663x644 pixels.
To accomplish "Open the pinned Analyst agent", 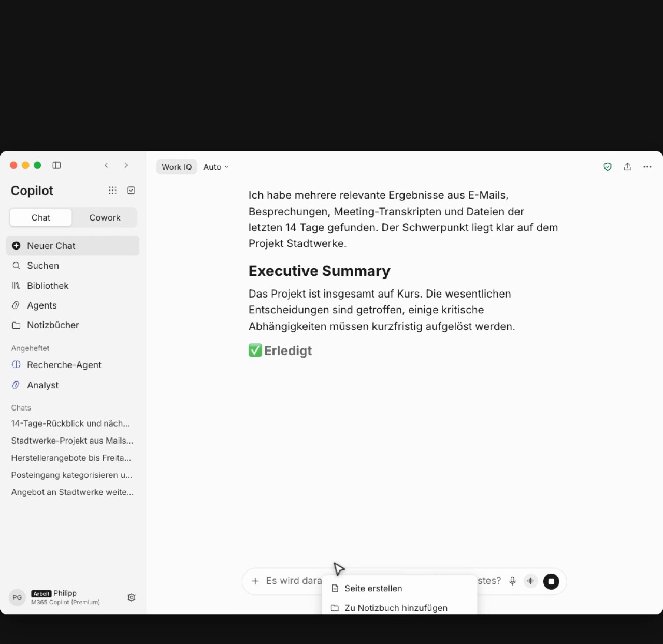I will 73,385.
